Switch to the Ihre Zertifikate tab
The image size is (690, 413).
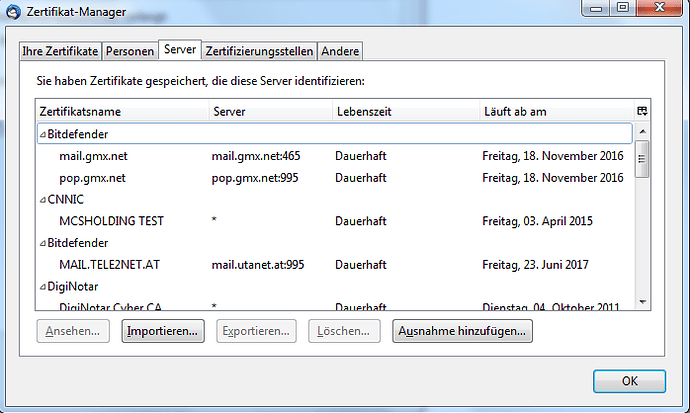60,51
